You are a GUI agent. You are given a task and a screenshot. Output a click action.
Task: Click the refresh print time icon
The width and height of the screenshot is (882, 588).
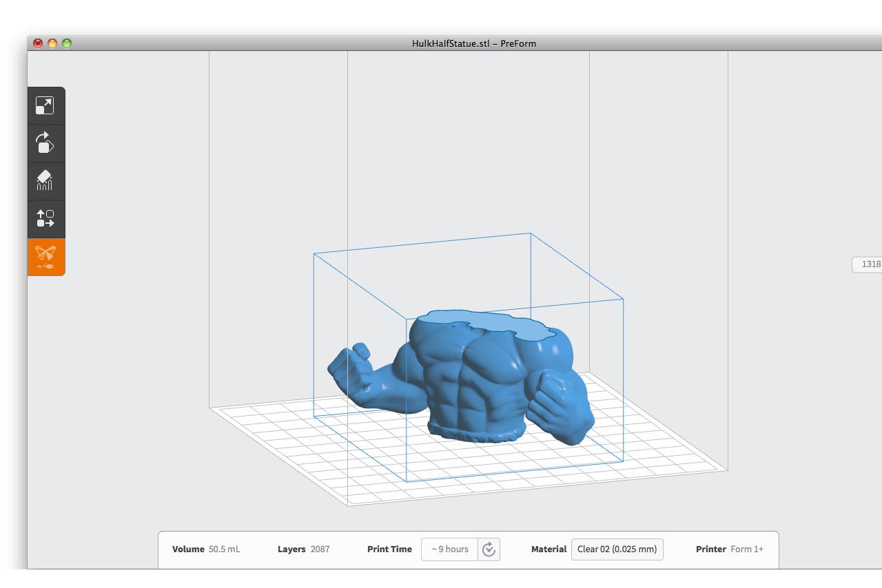tap(489, 549)
